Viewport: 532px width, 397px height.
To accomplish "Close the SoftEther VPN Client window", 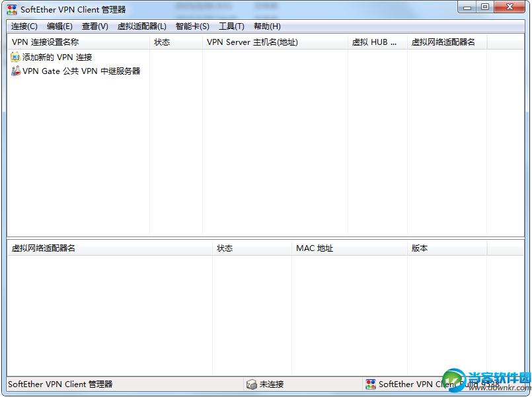I will [510, 7].
